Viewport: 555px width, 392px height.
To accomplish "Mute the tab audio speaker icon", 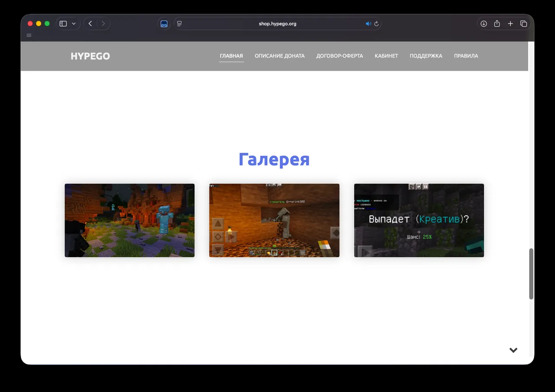I will click(368, 24).
